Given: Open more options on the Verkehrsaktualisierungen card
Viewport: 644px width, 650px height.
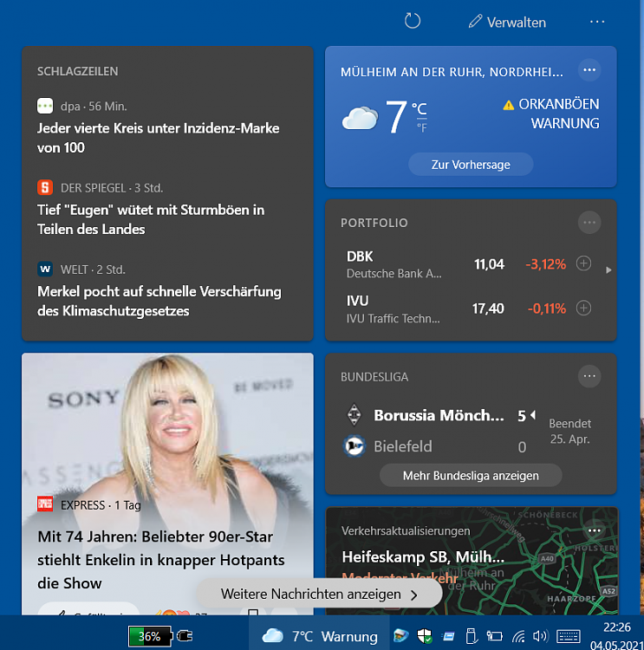Looking at the screenshot, I should pos(594,530).
